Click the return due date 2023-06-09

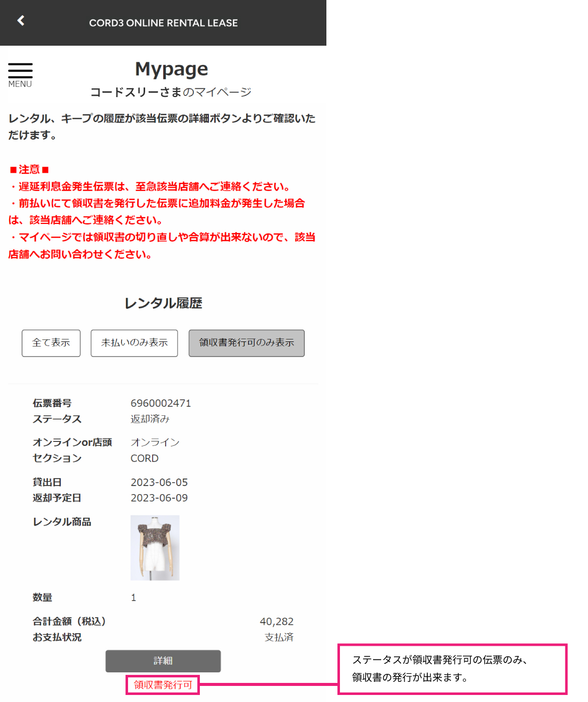(x=159, y=498)
